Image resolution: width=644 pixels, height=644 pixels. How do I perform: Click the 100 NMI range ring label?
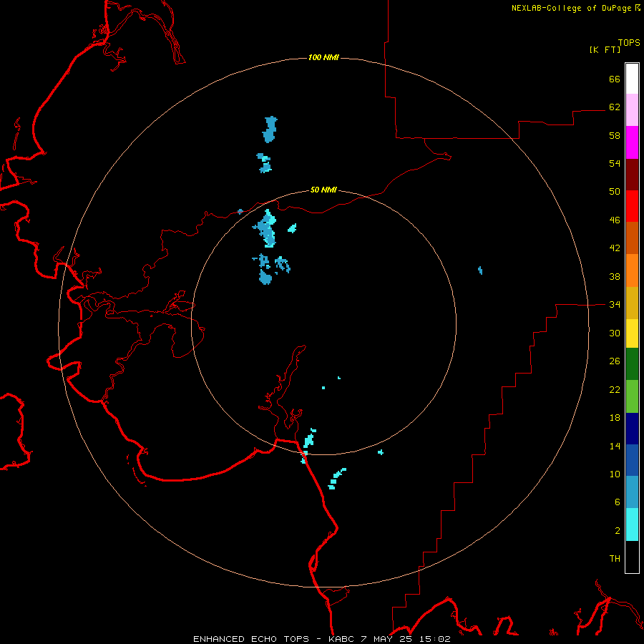[323, 57]
